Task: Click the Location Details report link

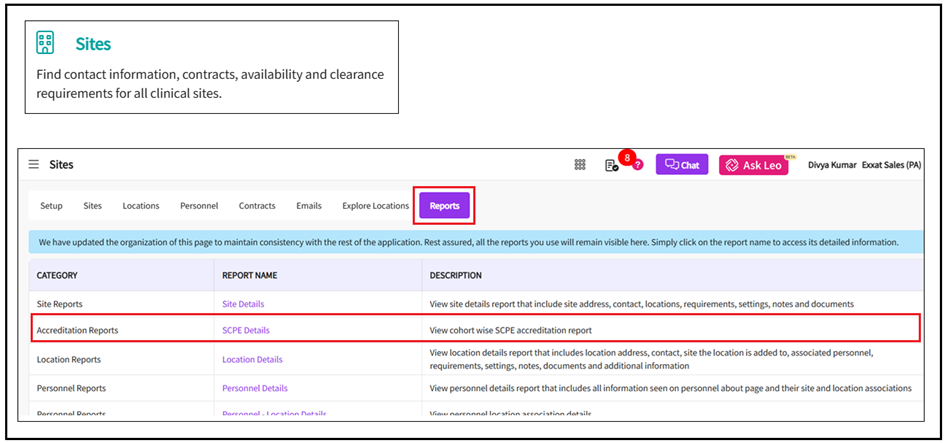Action: coord(252,359)
